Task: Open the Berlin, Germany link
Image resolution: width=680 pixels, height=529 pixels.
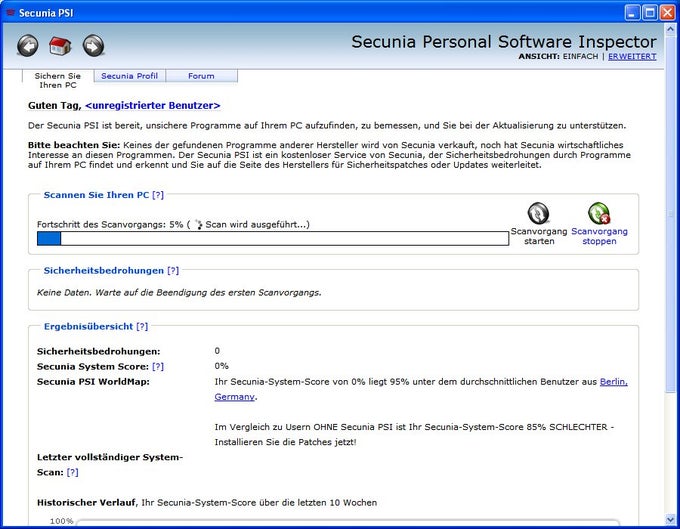Action: tap(613, 382)
